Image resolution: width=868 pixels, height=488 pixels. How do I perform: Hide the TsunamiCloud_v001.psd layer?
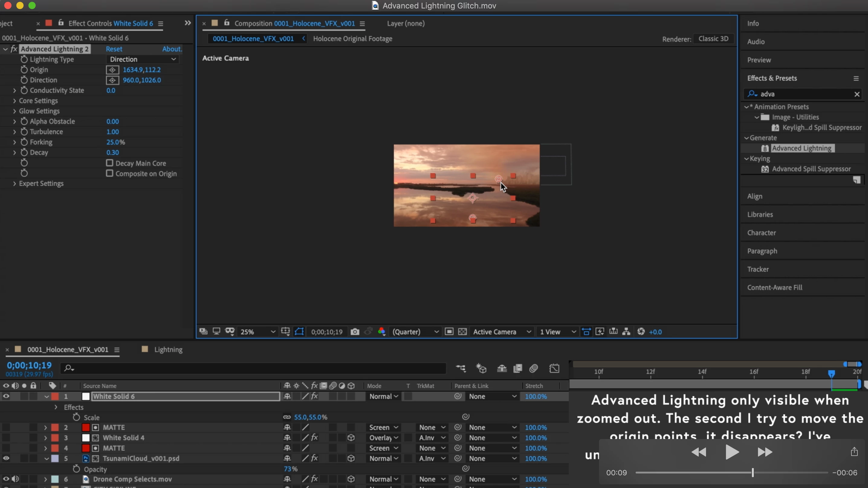pyautogui.click(x=6, y=458)
